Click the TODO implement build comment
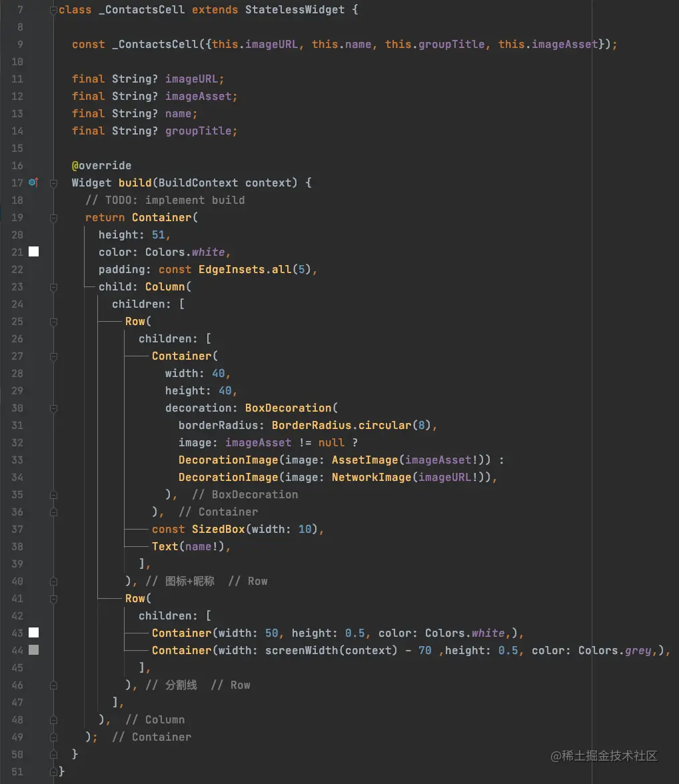The image size is (679, 784). [165, 200]
